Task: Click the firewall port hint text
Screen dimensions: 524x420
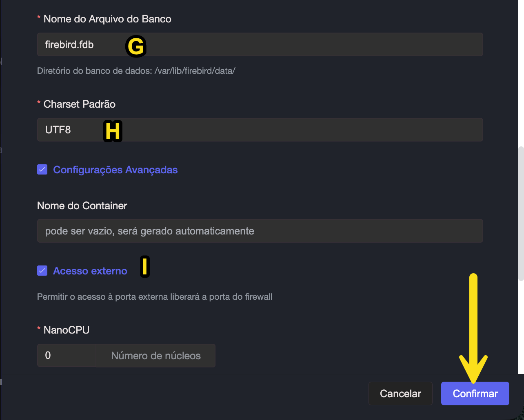Action: [x=154, y=296]
